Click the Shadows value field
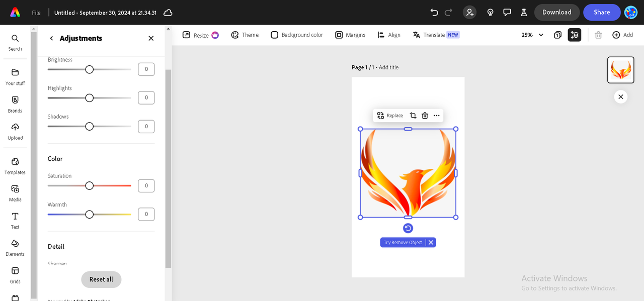The image size is (644, 301). pyautogui.click(x=146, y=126)
